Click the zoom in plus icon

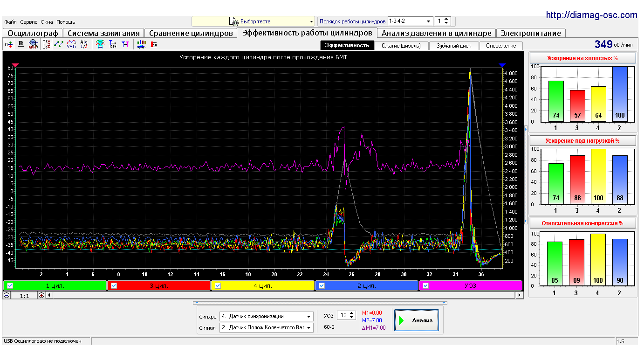coord(41,295)
